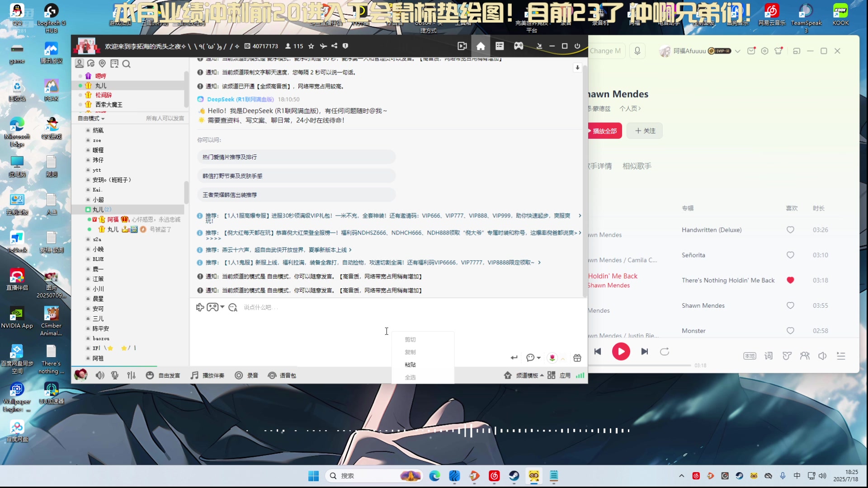Open the skin/theme shirt icon in NetEase Music

pos(778,51)
